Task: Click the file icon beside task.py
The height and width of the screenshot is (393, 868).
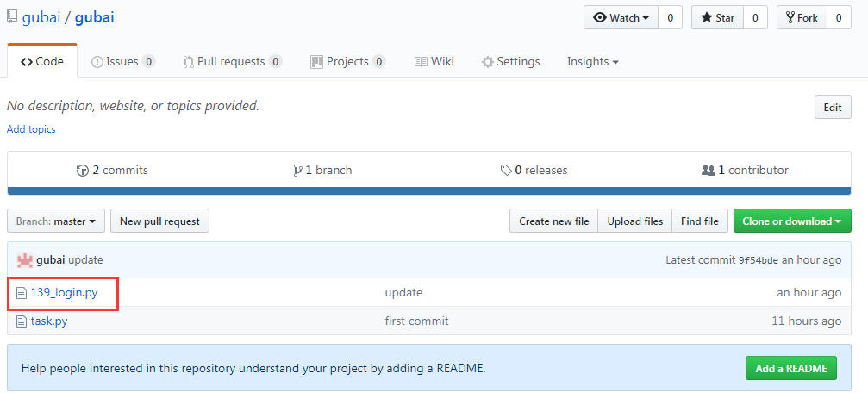Action: pyautogui.click(x=21, y=321)
